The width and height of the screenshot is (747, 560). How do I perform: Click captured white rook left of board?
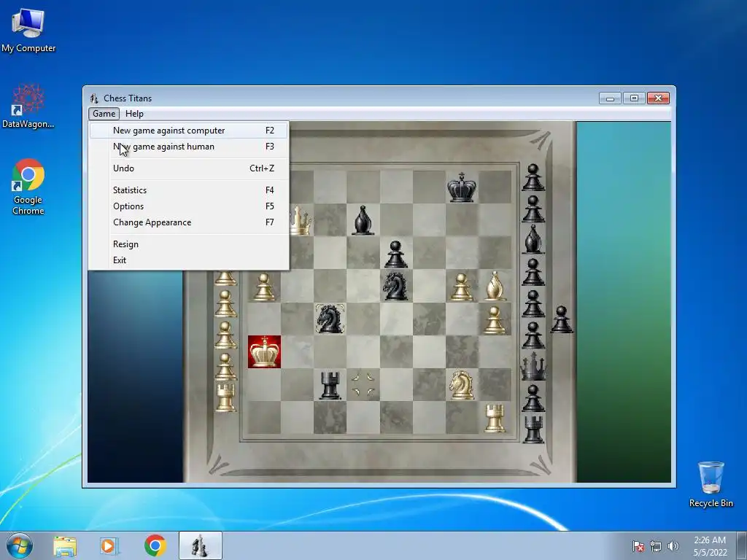coord(225,397)
